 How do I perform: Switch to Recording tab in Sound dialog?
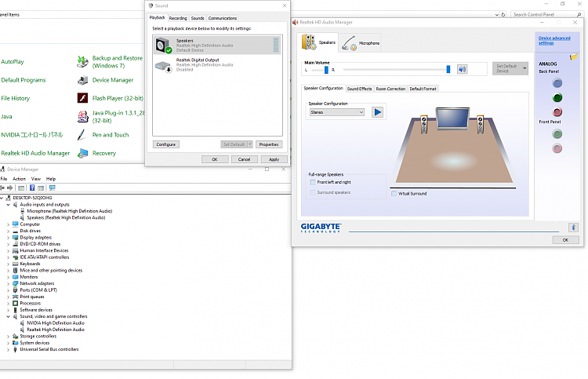(x=178, y=18)
